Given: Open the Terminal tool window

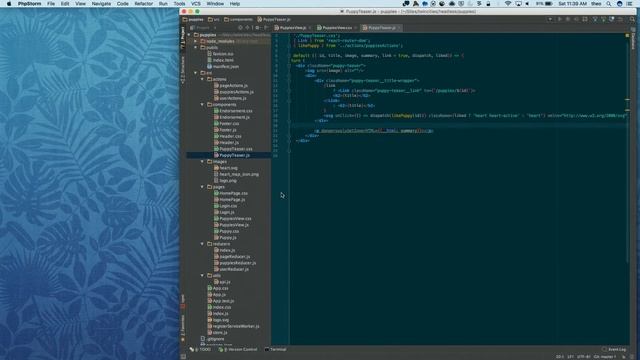Looking at the screenshot, I should 276,350.
